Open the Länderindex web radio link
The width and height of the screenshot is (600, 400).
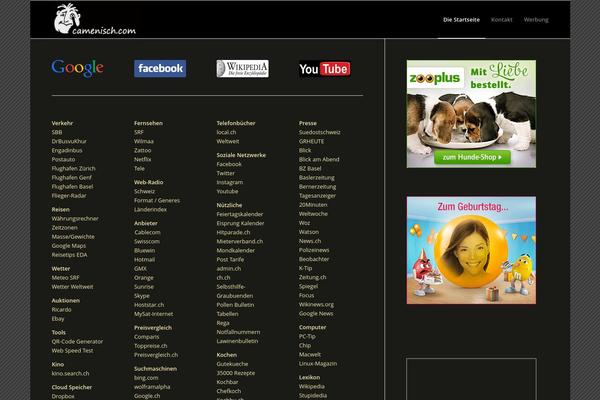pyautogui.click(x=150, y=209)
